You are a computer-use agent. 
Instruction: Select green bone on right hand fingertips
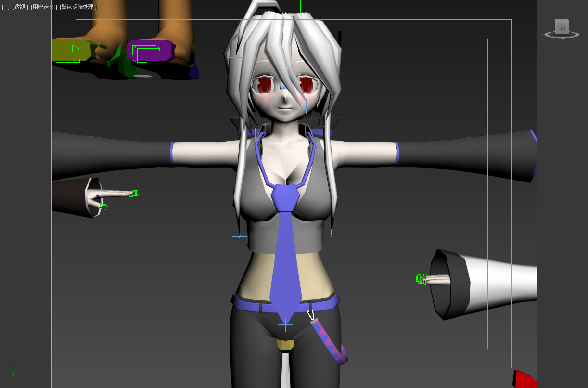(421, 279)
